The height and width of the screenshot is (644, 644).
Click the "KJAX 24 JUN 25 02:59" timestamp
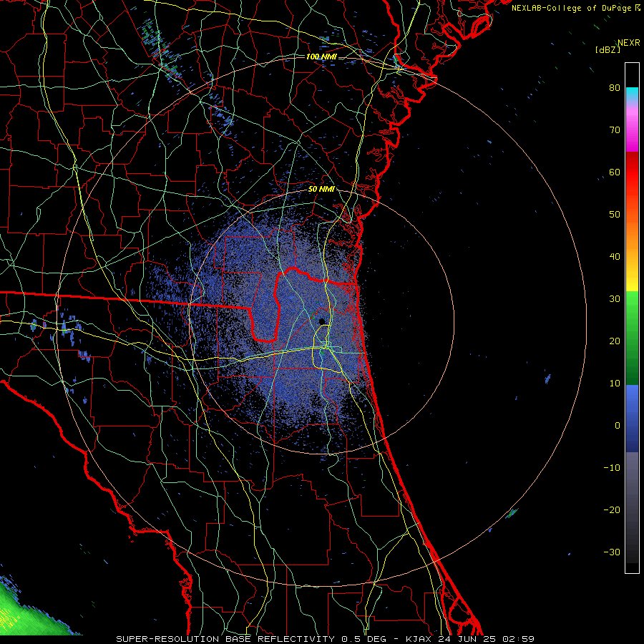tap(470, 639)
